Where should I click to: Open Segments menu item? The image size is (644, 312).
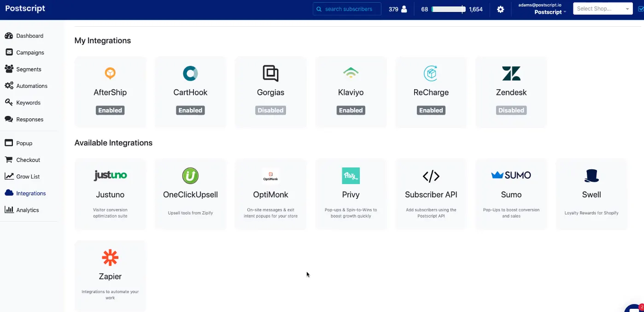click(29, 69)
